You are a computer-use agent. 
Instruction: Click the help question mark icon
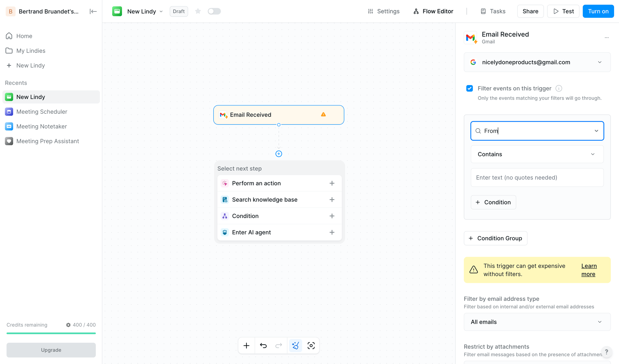(606, 352)
